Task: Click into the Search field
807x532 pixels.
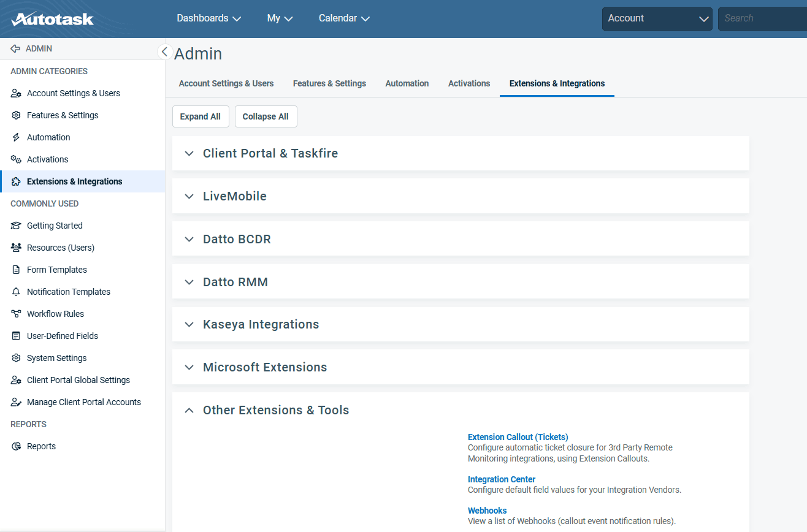Action: pos(763,19)
